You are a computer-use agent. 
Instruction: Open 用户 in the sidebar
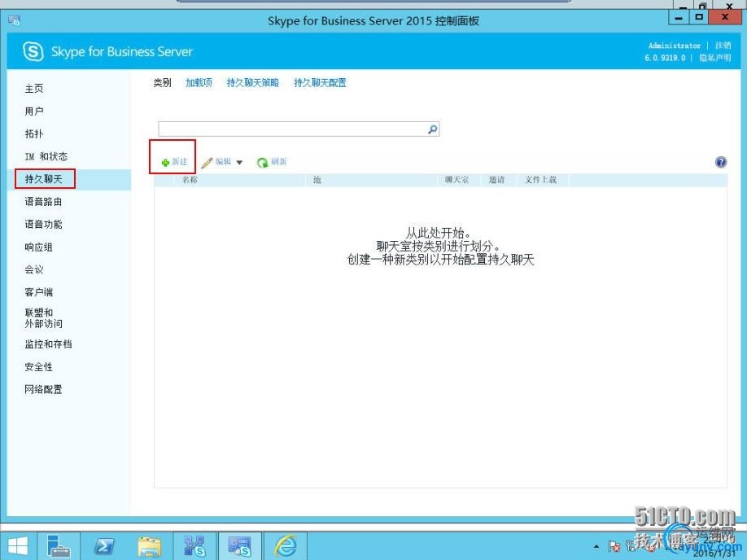[34, 112]
